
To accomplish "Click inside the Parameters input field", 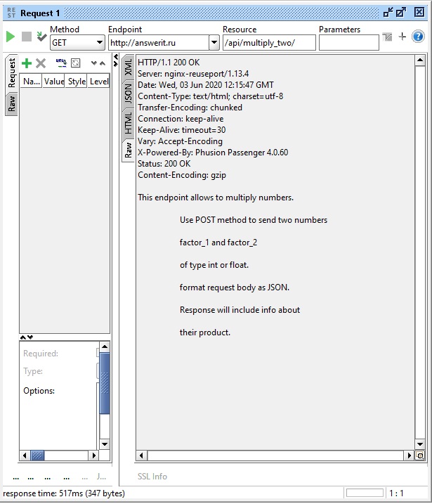I will point(349,43).
